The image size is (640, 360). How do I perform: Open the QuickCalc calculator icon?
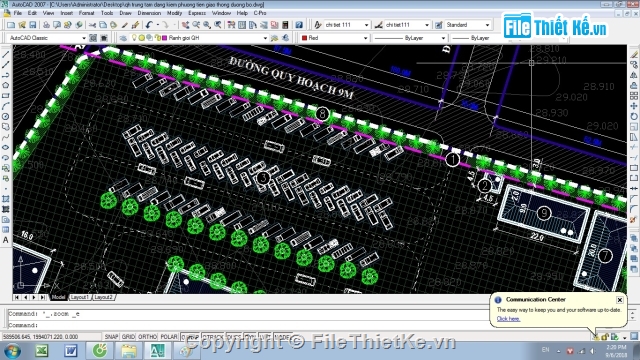285,25
